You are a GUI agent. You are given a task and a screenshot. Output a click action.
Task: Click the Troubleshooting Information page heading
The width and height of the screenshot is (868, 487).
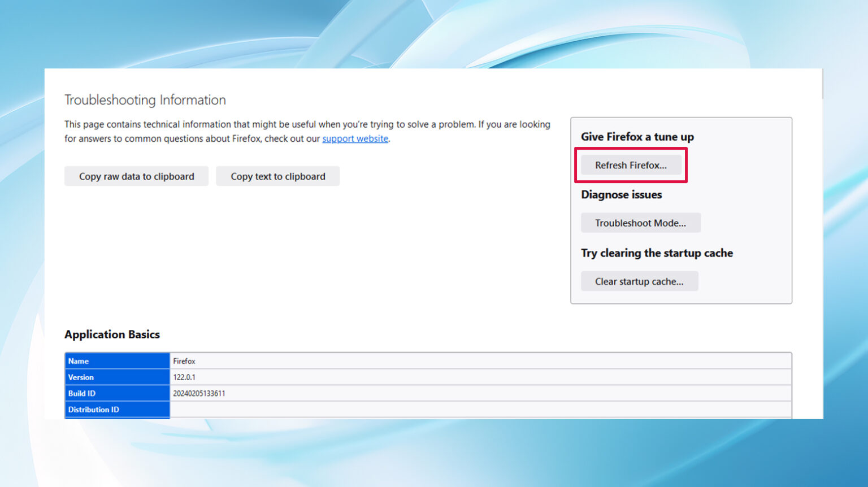point(145,99)
